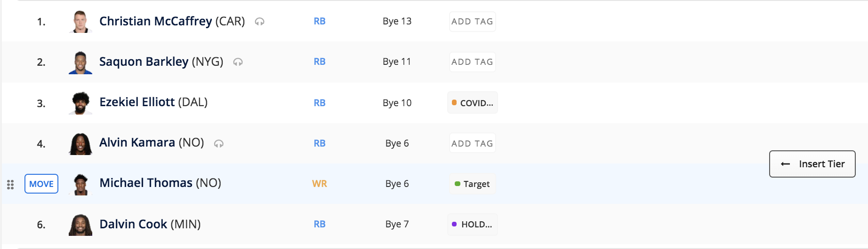Click the headset icon beside Christian McCaffrey

(259, 22)
